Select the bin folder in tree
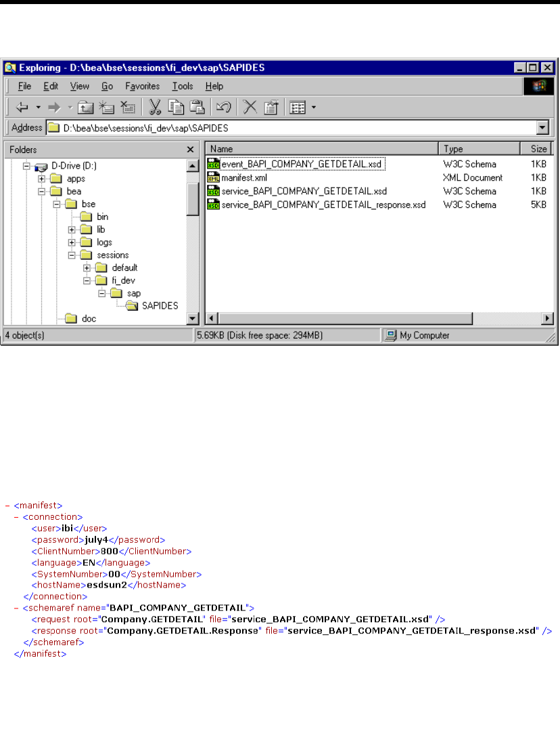Image resolution: width=560 pixels, height=729 pixels. tap(102, 217)
